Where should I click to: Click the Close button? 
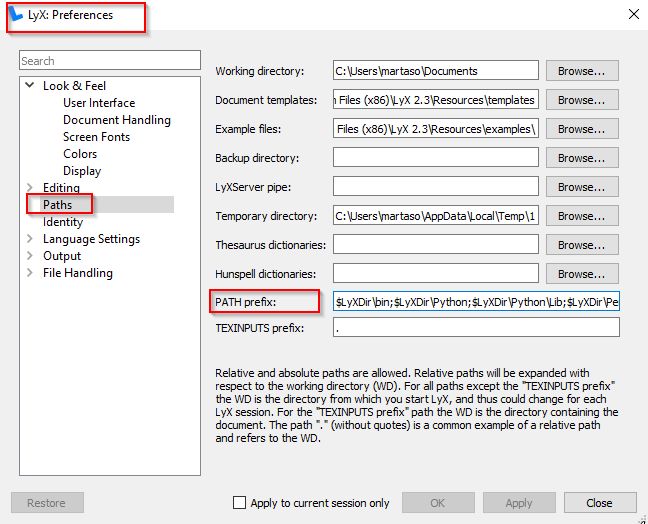pyautogui.click(x=600, y=503)
